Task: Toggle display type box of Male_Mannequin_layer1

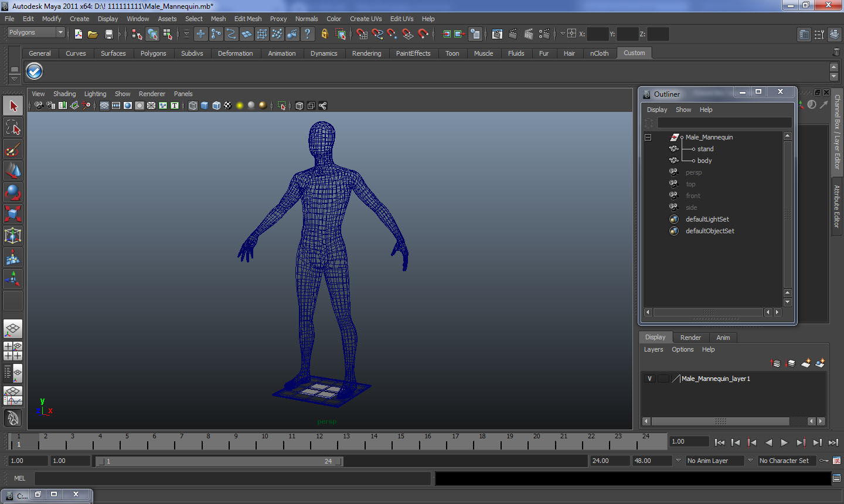Action: 663,379
